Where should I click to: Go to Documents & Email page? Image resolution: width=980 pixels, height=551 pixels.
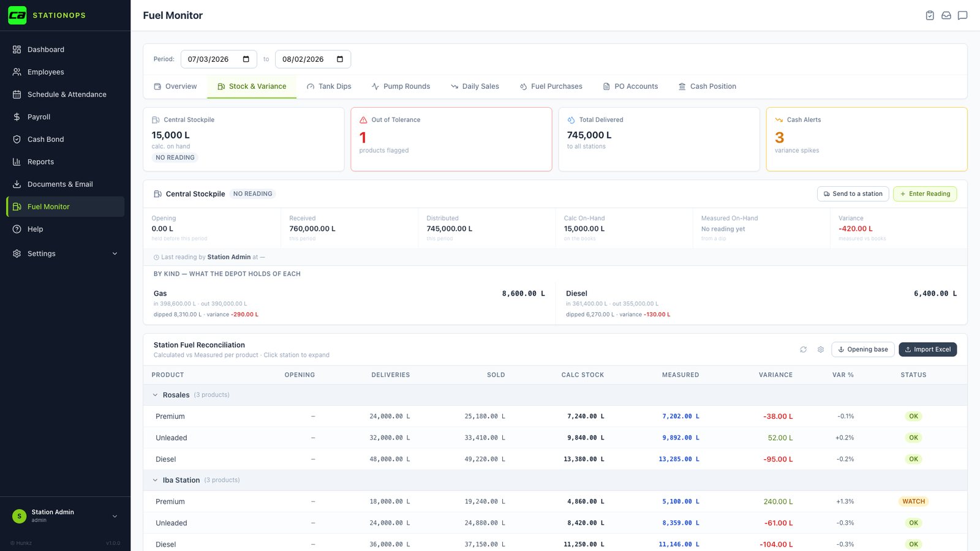click(65, 184)
